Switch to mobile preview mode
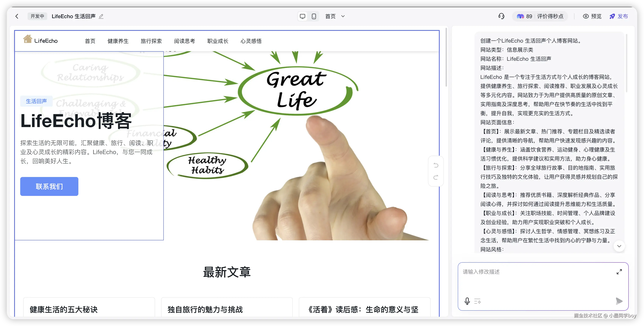 (314, 16)
